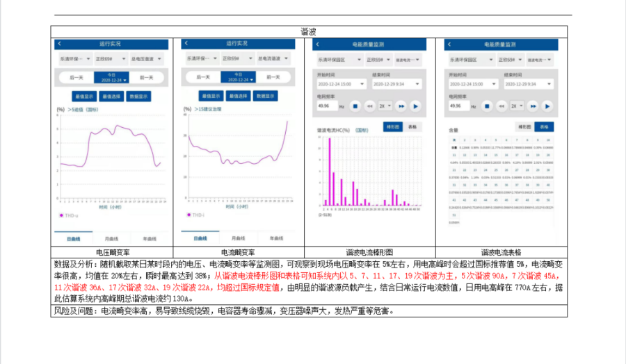Click 最值显示 button in voltage distortion panel
The image size is (626, 364).
click(85, 96)
